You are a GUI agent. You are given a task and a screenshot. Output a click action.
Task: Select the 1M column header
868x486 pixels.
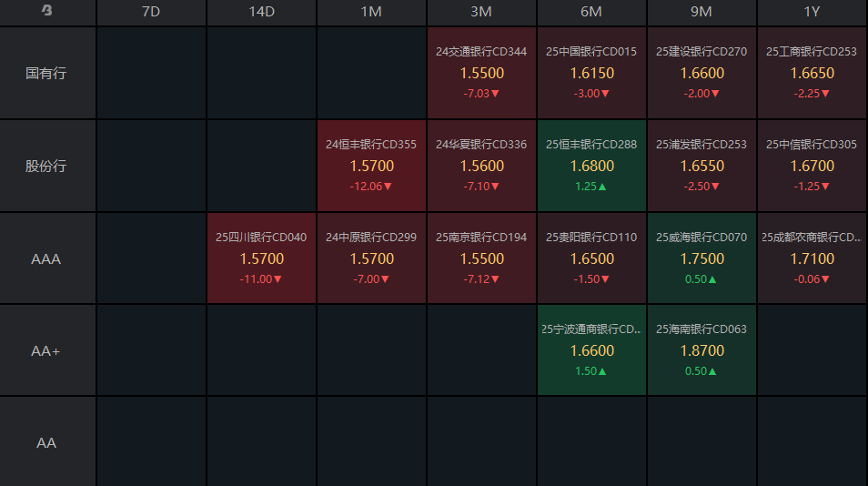tap(371, 12)
